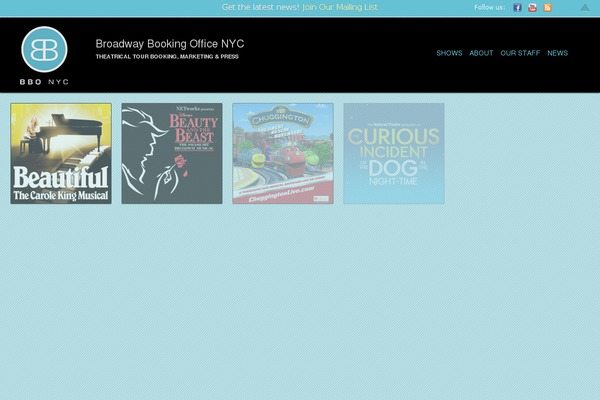Open the OUR STAFF menu item
Screen dimensions: 600x400
tap(520, 53)
